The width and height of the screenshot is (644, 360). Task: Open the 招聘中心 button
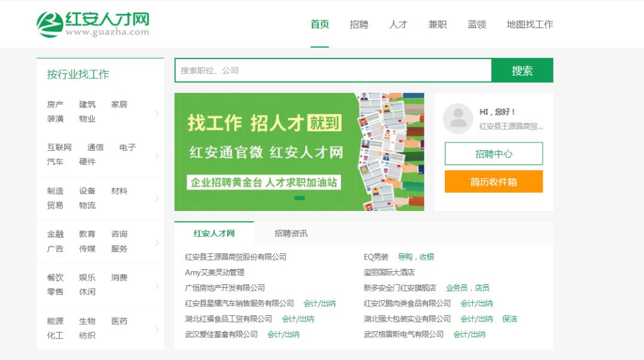(x=494, y=154)
